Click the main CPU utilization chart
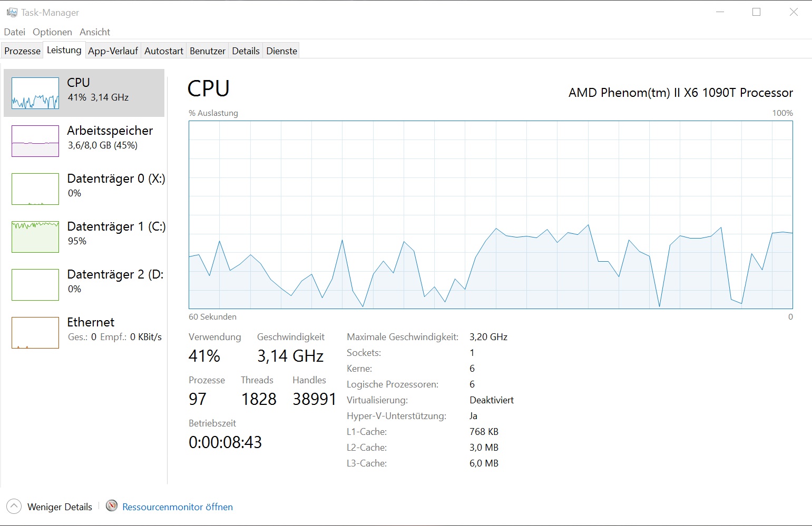Screen dimensions: 812x526 [x=491, y=215]
